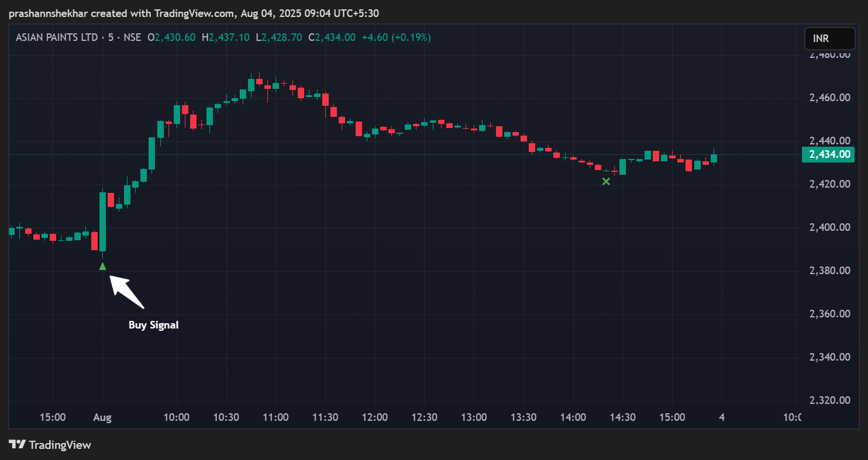
Task: Click the last green candle on the chart
Action: pyautogui.click(x=714, y=158)
